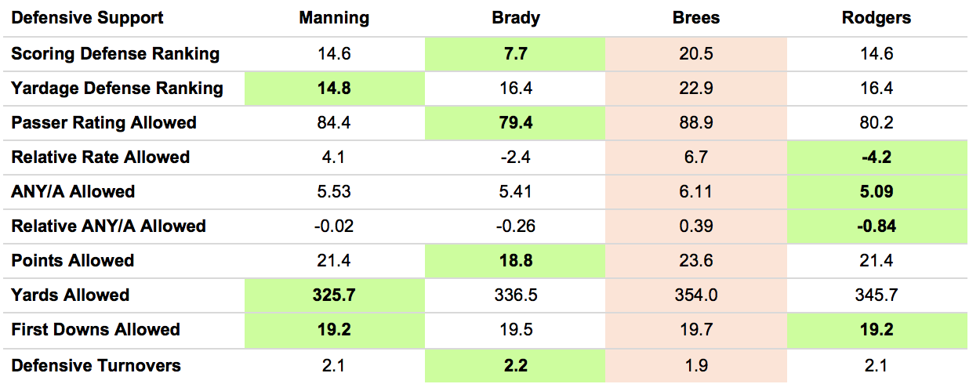The image size is (980, 384).
Task: Select the Points Allowed row label
Action: pyautogui.click(x=73, y=261)
